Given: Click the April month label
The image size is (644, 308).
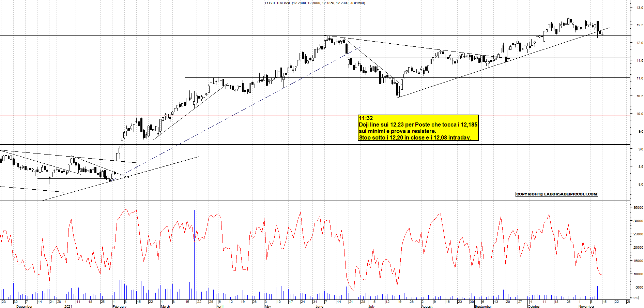Looking at the screenshot, I should (x=220, y=306).
